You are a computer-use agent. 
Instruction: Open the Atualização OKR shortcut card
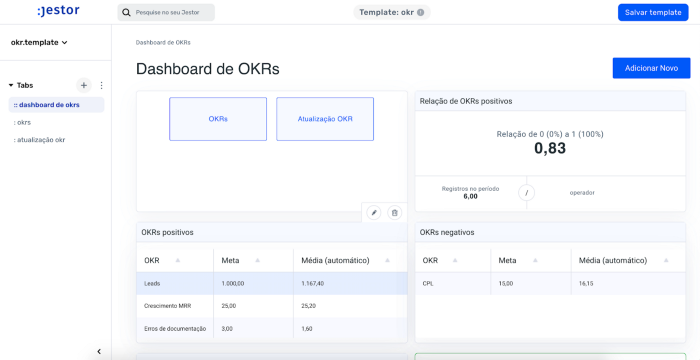(x=325, y=119)
